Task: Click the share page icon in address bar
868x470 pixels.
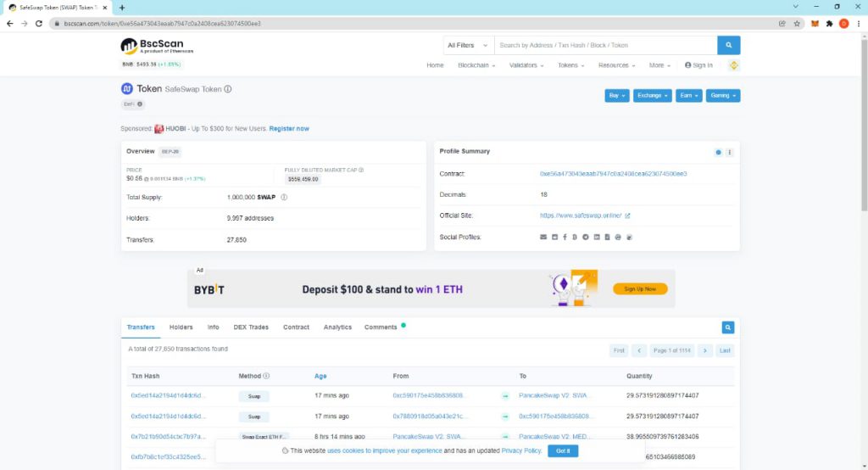Action: 782,24
